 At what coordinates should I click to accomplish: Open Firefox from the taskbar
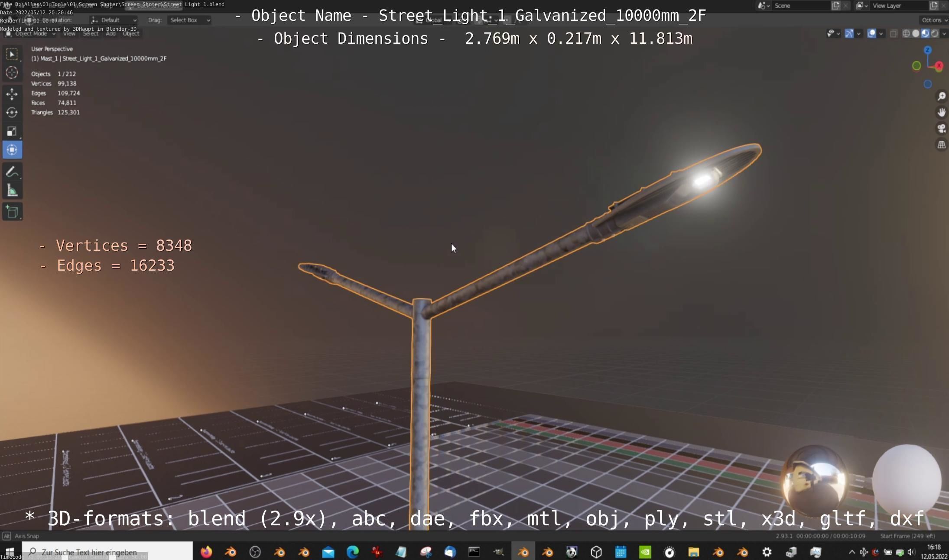tap(206, 552)
